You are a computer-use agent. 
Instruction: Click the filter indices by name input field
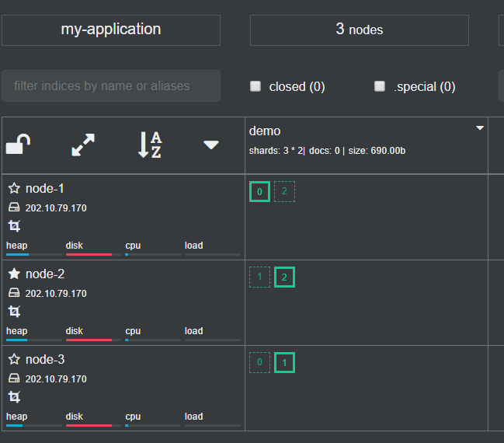coord(111,86)
